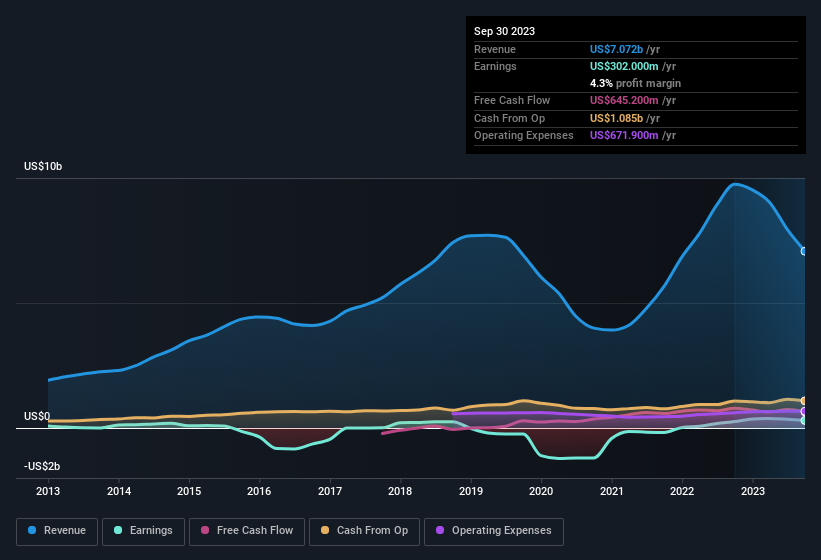This screenshot has height=560, width=821.
Task: Select the 2021 x-axis label
Action: [612, 491]
